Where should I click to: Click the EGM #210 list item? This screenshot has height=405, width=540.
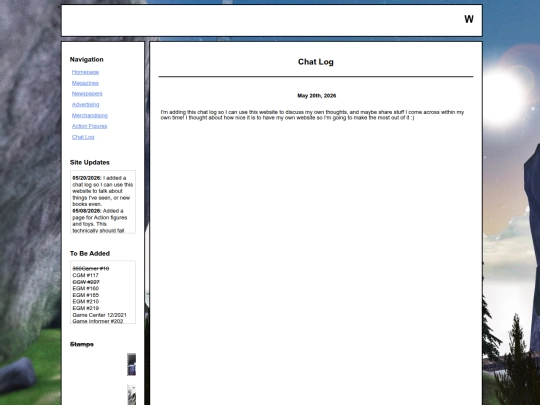tap(85, 302)
